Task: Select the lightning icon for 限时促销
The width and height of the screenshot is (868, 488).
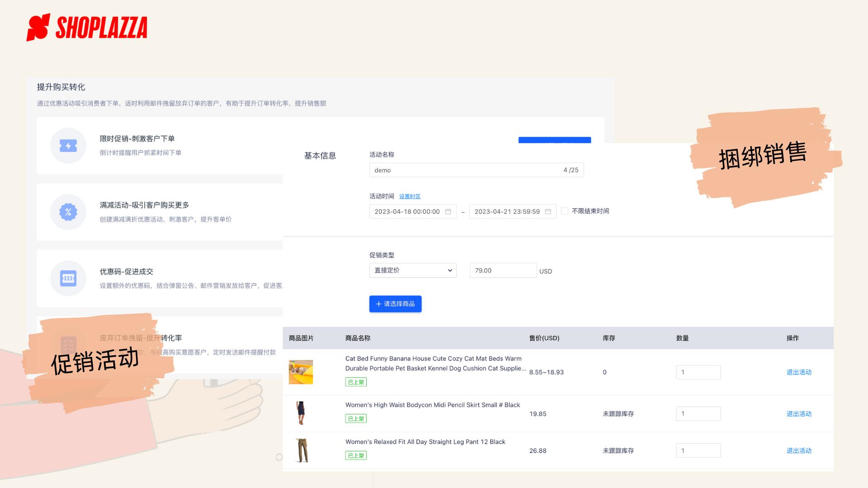Action: (x=67, y=145)
